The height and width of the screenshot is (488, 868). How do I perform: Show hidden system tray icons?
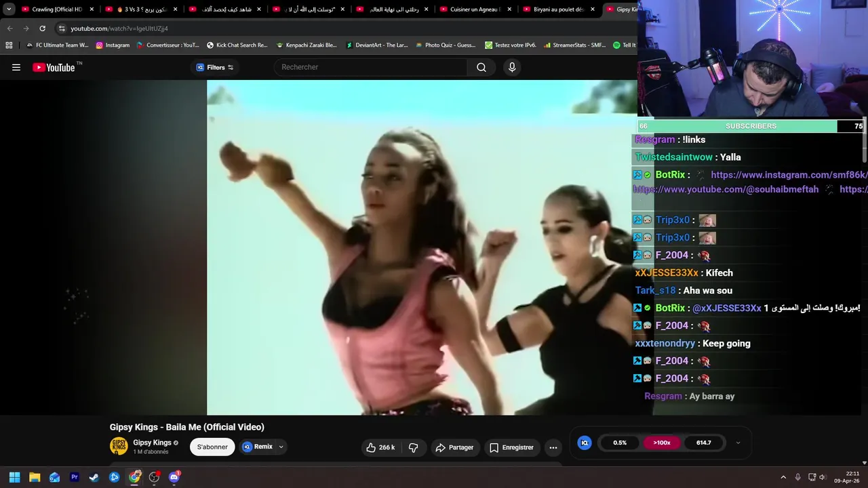click(x=783, y=477)
